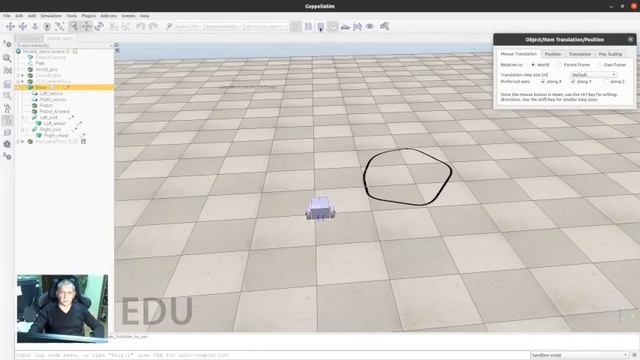Expand the ResizableFloor tree node
This screenshot has height=360, width=640.
click(22, 142)
